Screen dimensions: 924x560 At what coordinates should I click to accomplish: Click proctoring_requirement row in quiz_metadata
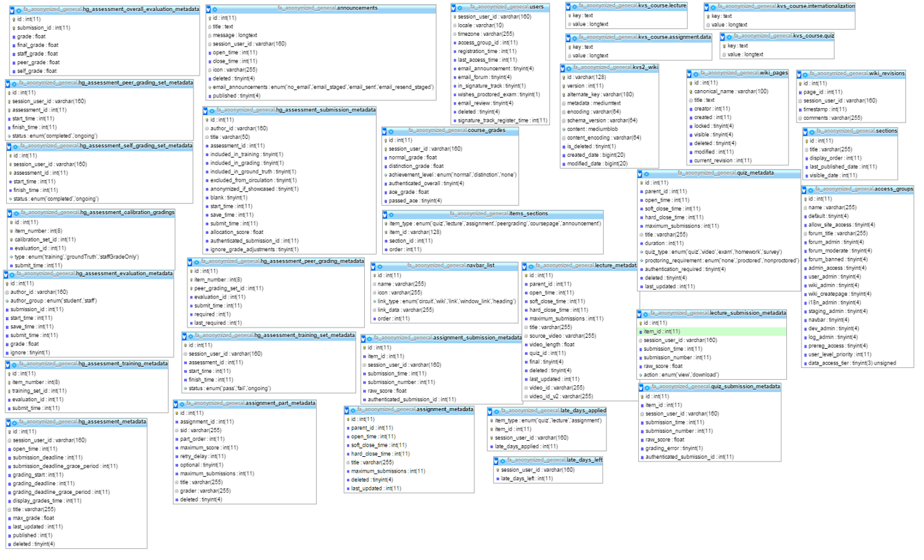tap(719, 261)
